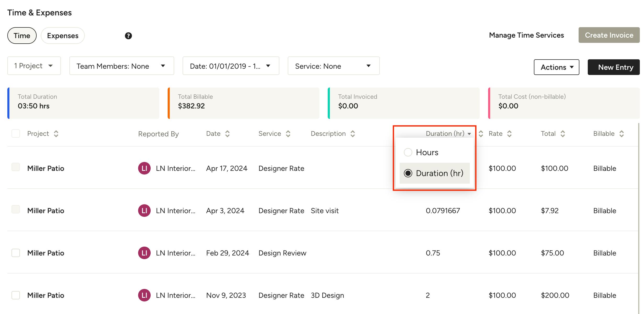Open the Service: None dropdown
Image resolution: width=644 pixels, height=314 pixels.
[x=334, y=66]
